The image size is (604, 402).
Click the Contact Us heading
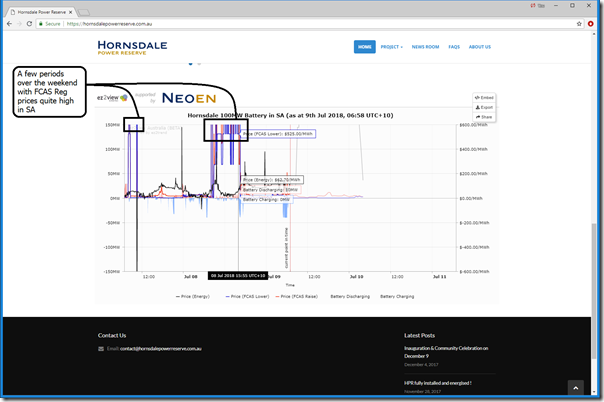112,335
